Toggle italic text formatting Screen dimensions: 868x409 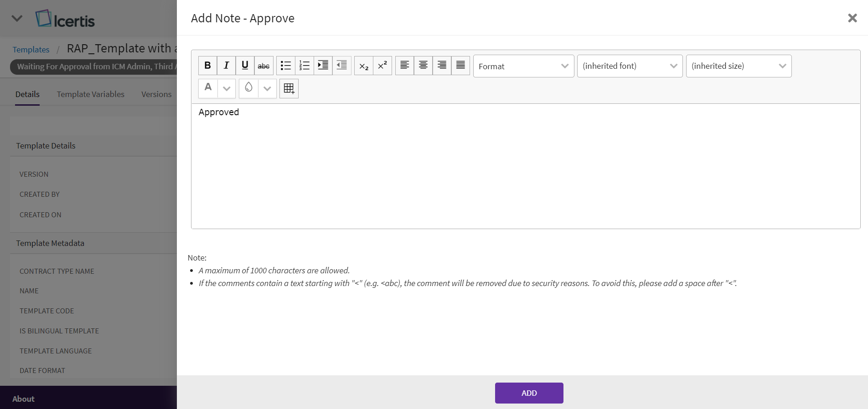tap(226, 66)
